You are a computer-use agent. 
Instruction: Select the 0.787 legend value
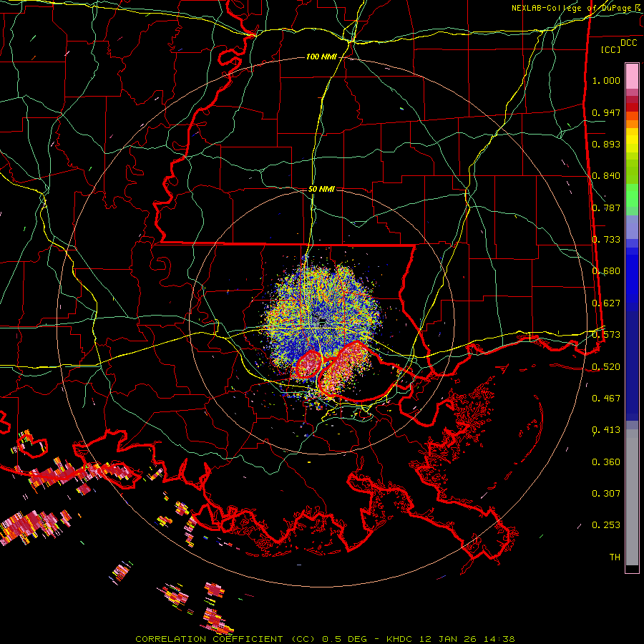pos(606,208)
